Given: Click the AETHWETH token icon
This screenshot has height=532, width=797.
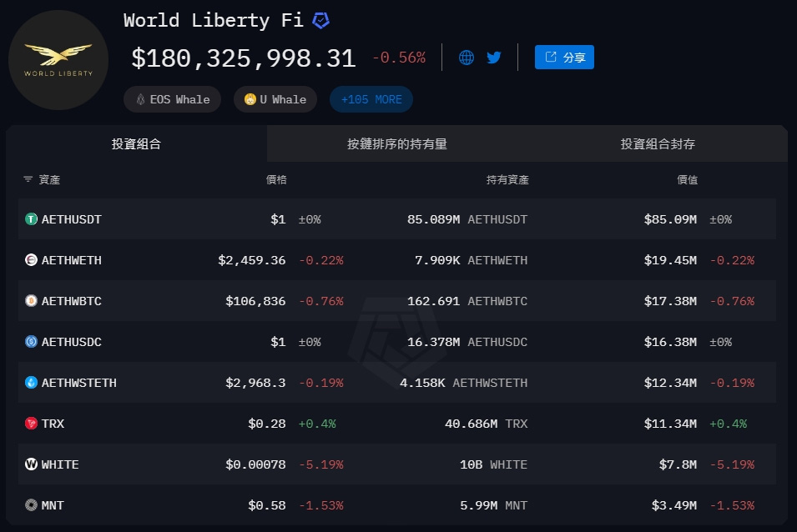Looking at the screenshot, I should pos(32,260).
